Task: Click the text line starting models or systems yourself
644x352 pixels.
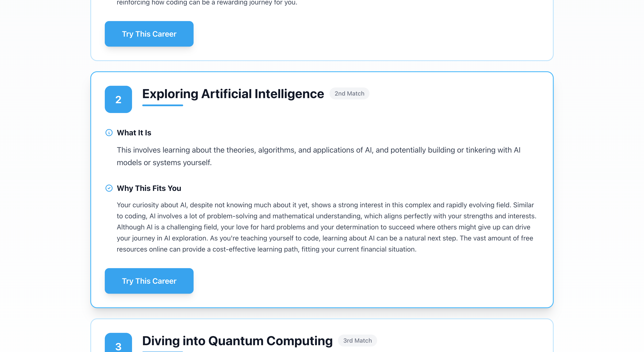Action: click(x=164, y=163)
